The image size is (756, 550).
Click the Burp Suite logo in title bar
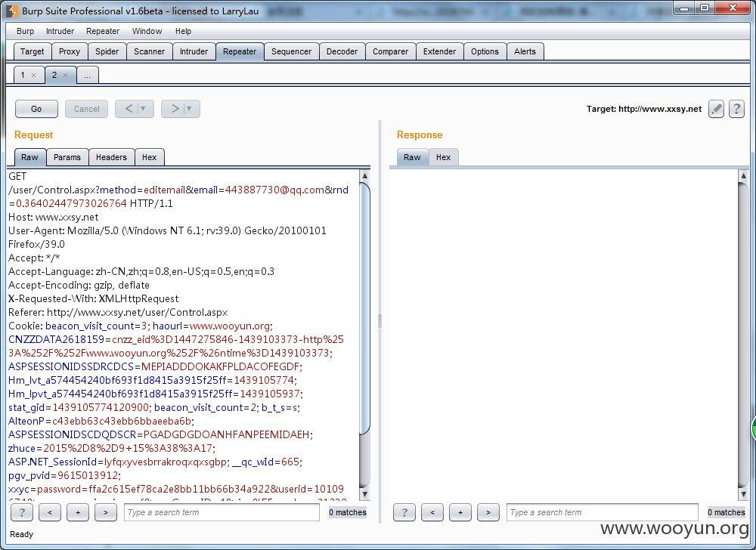click(x=14, y=11)
